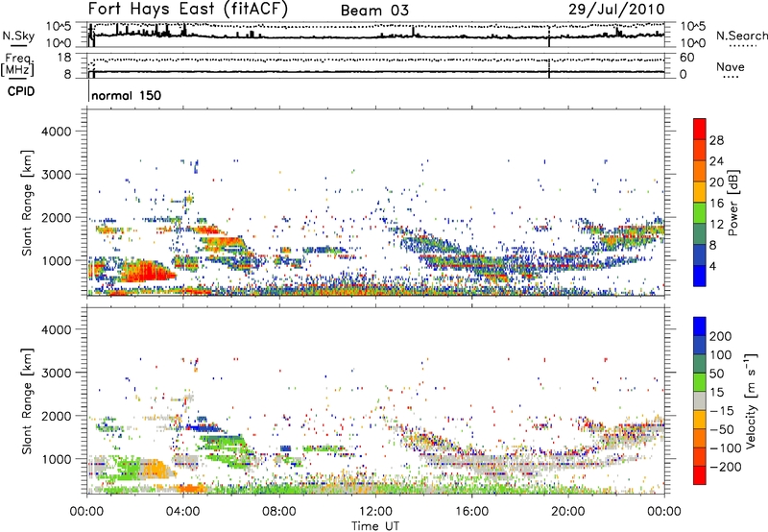Click the noise dropout spike near 19:00
The height and width of the screenshot is (532, 768).
click(549, 36)
